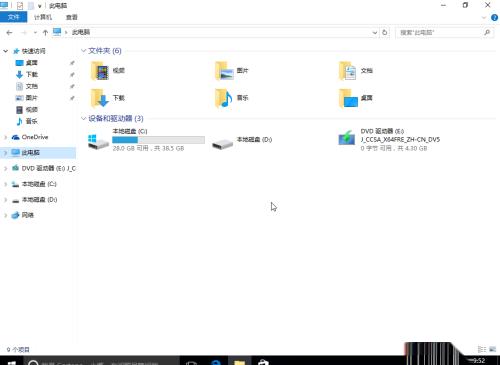Open the Windows Start menu
500x365 pixels.
tap(12, 362)
